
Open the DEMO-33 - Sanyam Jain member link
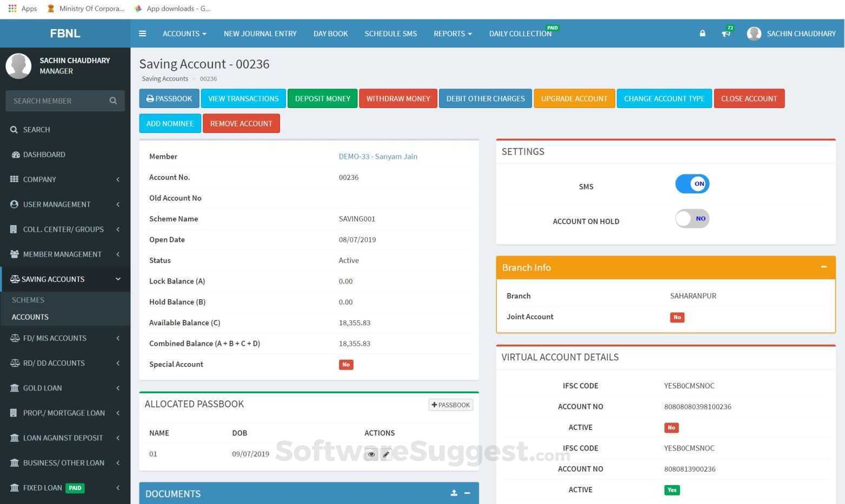pyautogui.click(x=377, y=156)
